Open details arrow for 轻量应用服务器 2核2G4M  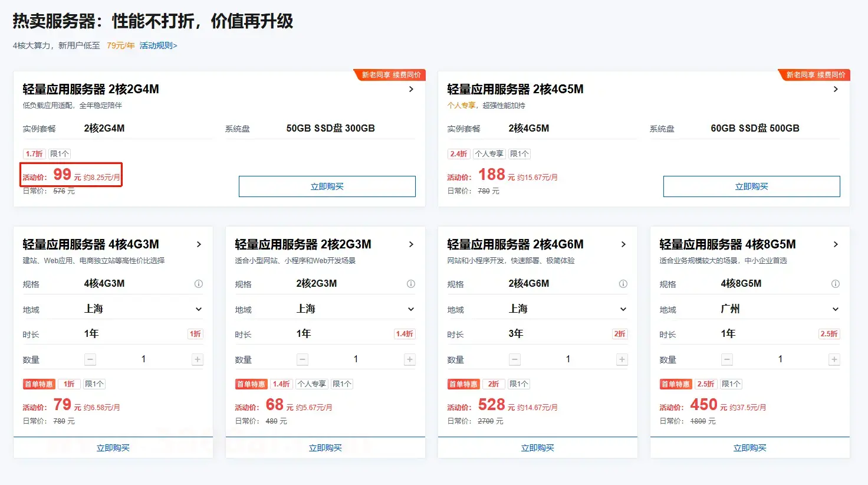411,89
